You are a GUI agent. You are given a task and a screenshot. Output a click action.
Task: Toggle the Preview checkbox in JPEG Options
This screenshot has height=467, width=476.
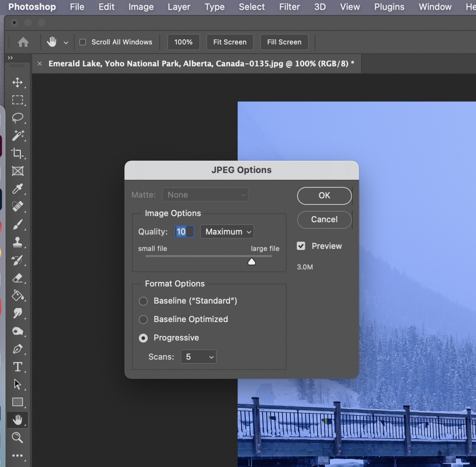tap(301, 246)
